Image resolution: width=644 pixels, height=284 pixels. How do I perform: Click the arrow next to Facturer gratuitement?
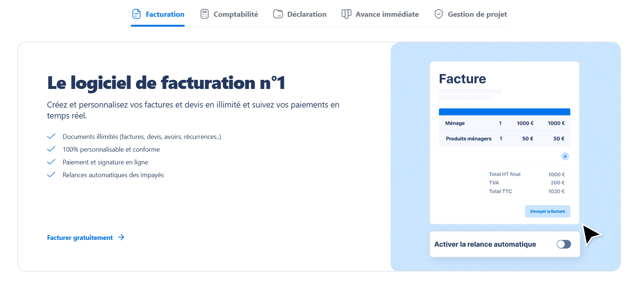click(x=121, y=237)
